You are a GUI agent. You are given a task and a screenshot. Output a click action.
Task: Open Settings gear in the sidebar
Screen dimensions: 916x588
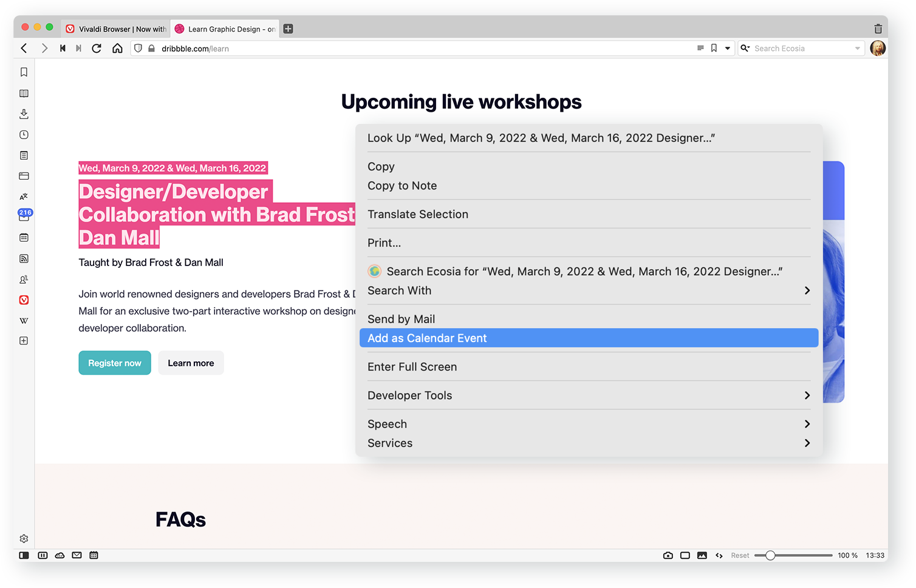pyautogui.click(x=24, y=539)
